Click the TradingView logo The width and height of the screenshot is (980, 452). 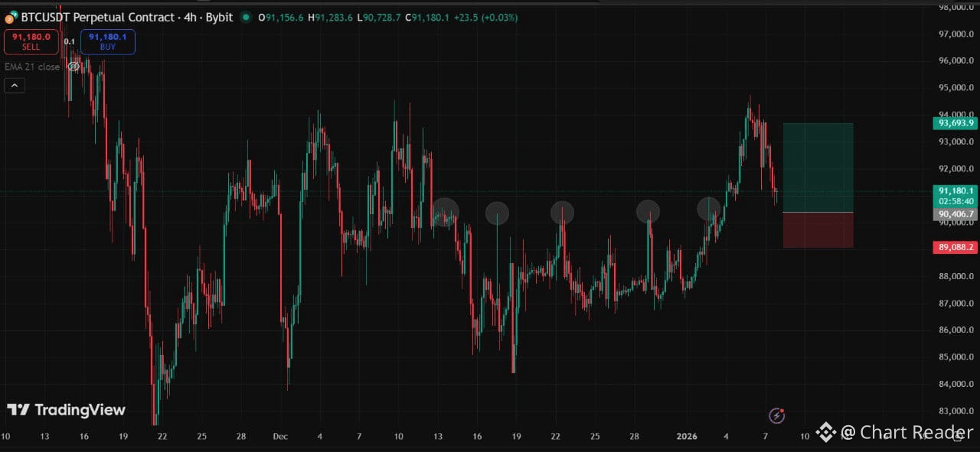click(66, 410)
